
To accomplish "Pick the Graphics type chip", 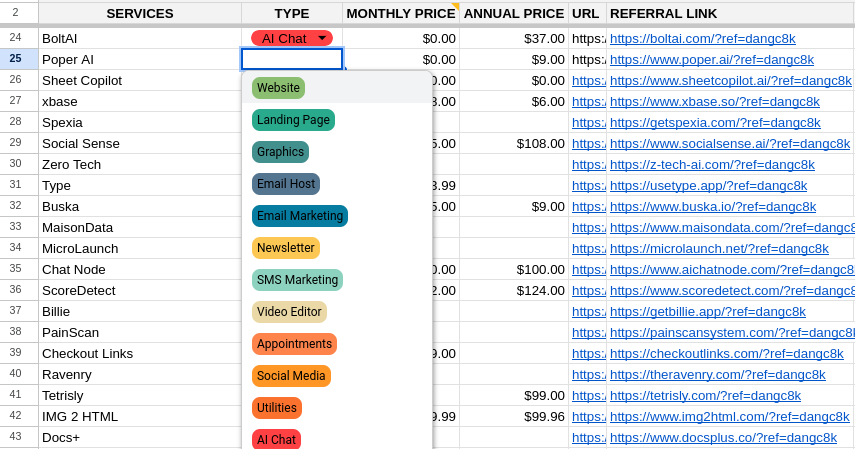I will (280, 152).
